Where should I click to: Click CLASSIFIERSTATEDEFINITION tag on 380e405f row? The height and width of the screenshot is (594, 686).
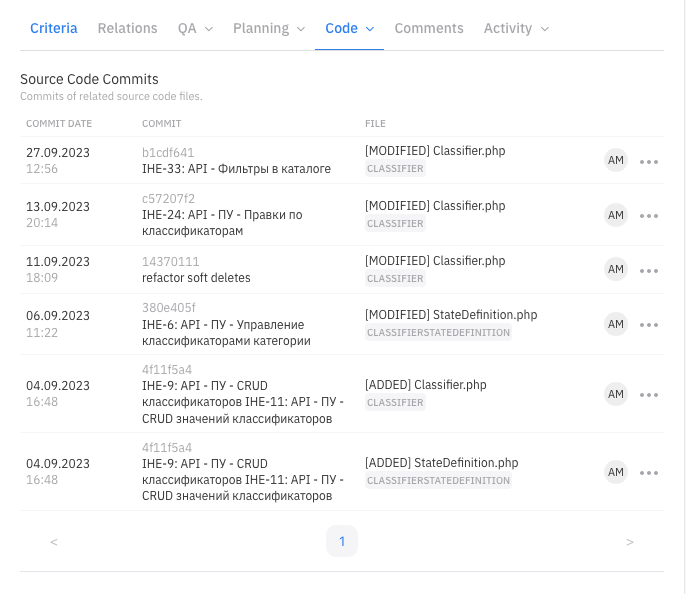438,333
